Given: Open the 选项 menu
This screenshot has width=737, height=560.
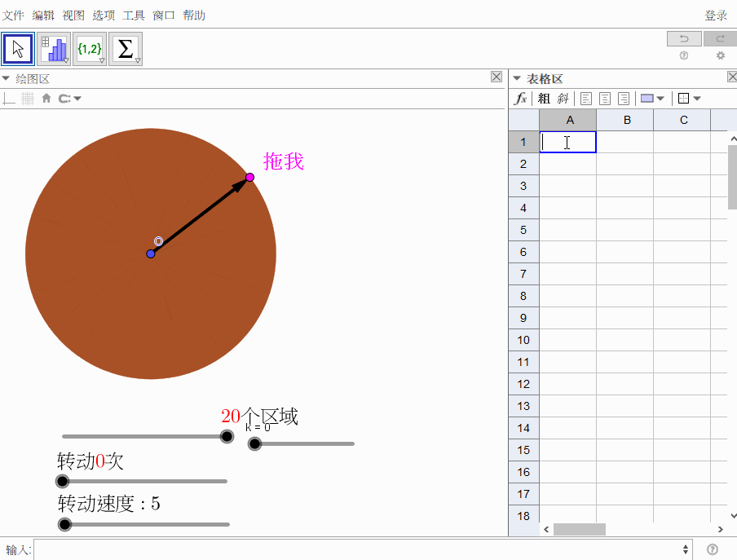Looking at the screenshot, I should (x=104, y=15).
